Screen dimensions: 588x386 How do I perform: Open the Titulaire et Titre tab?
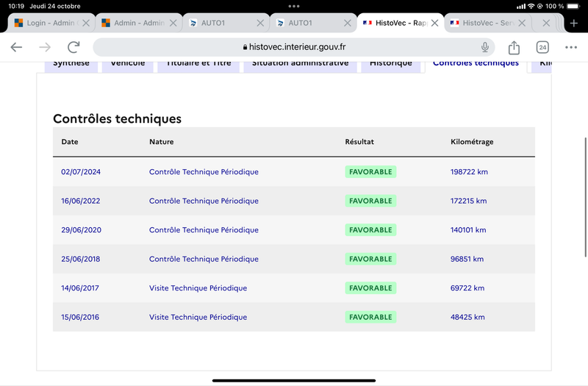198,66
